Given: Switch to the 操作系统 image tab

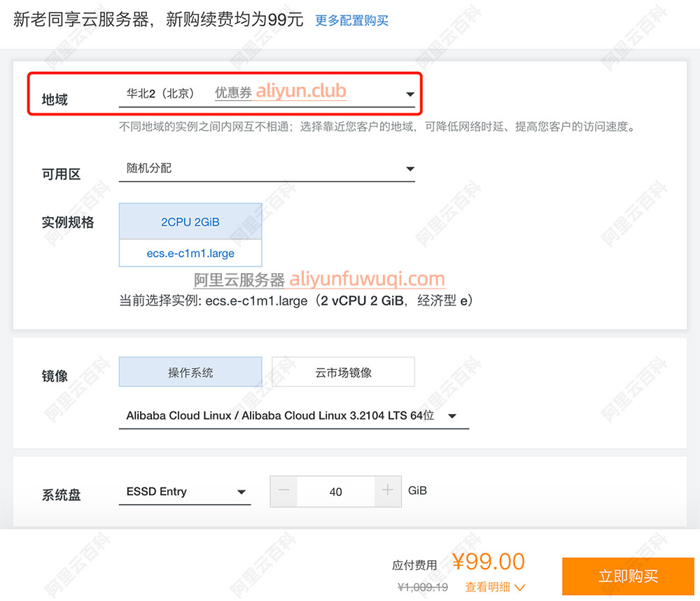Looking at the screenshot, I should [190, 373].
